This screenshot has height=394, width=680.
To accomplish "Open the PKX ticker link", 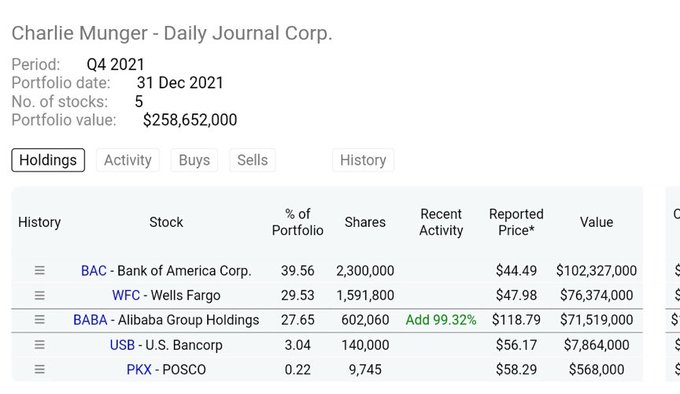I will click(x=139, y=370).
